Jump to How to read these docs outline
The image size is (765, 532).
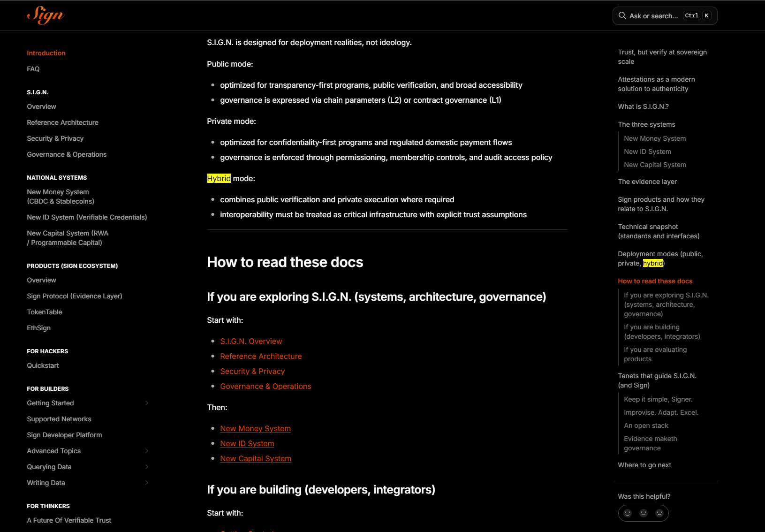click(655, 281)
